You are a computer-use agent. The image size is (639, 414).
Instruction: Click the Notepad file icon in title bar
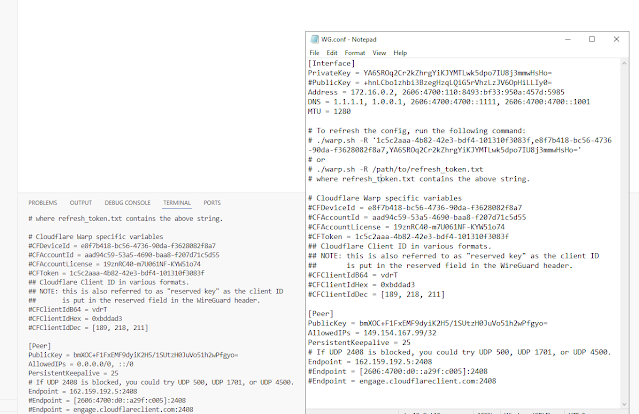[314, 39]
